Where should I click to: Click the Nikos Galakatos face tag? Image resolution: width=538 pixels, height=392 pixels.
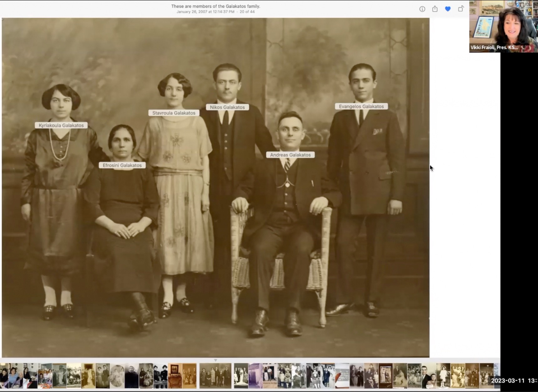[227, 107]
